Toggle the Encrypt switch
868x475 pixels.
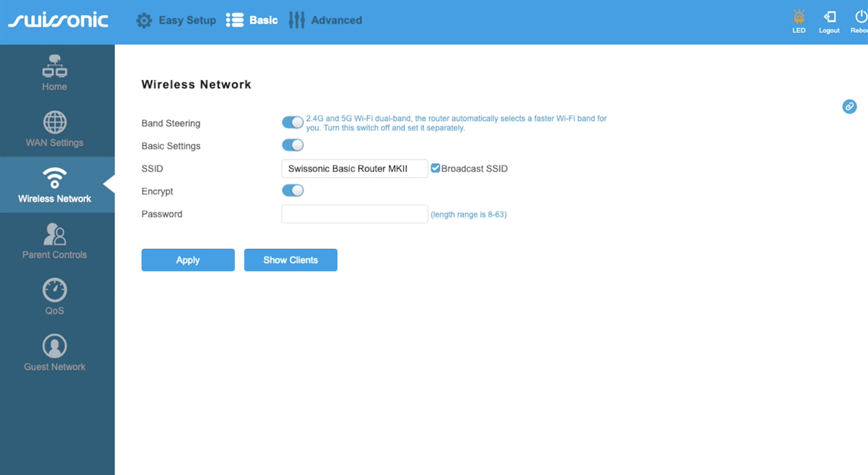[293, 190]
